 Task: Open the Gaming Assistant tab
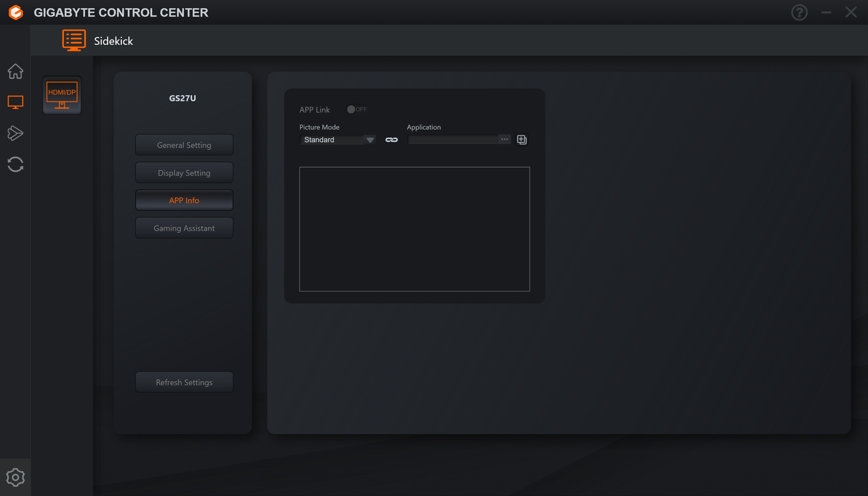(184, 228)
